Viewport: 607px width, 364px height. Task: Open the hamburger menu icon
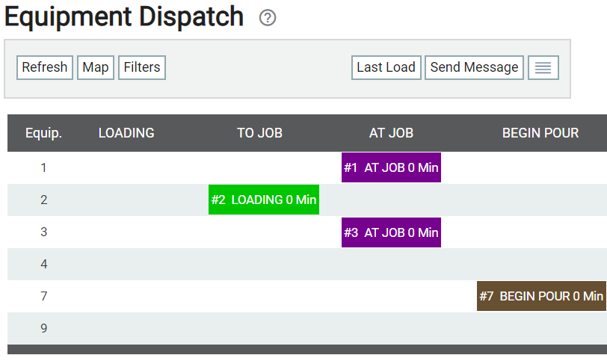[543, 68]
